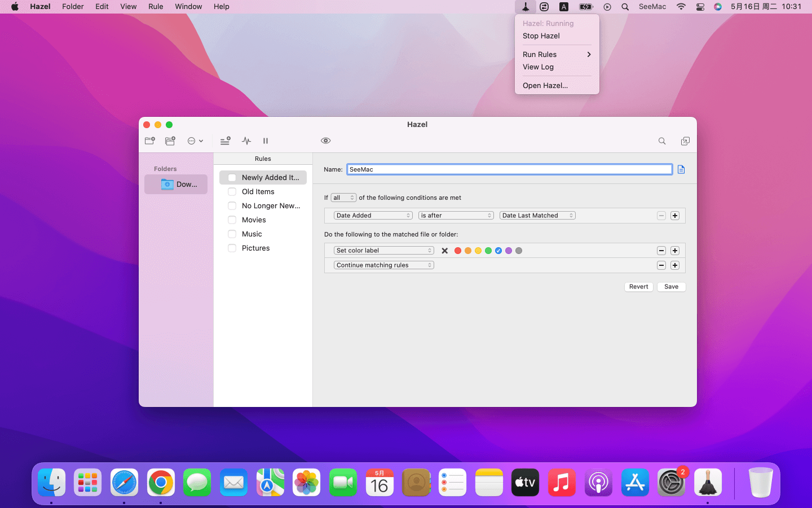Click the add folder toolbar icon
The height and width of the screenshot is (508, 812).
click(150, 141)
